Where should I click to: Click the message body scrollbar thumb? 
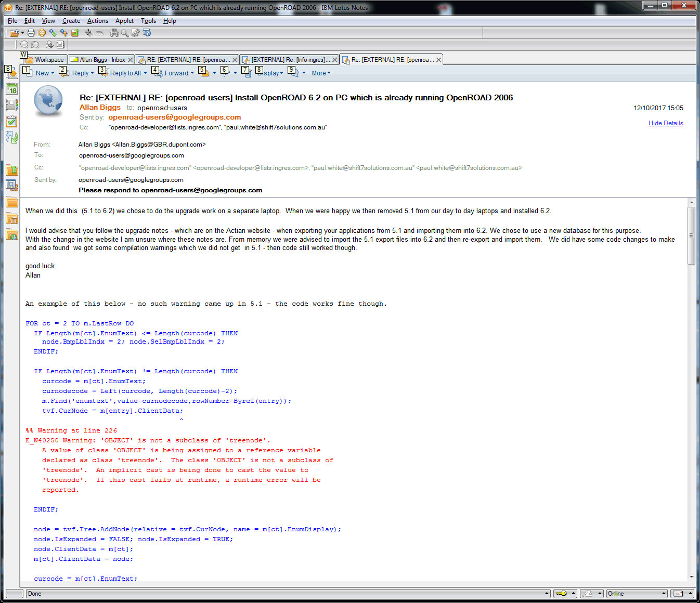691,235
